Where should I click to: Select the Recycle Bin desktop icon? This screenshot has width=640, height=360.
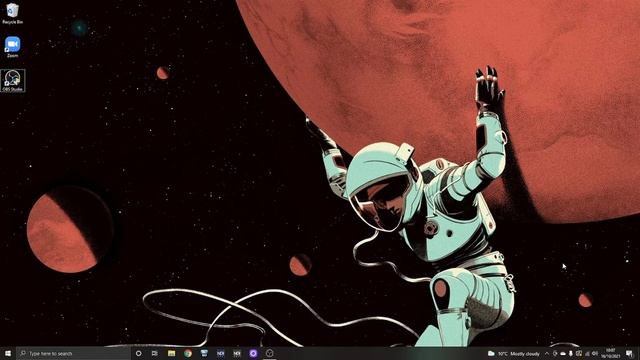12,13
